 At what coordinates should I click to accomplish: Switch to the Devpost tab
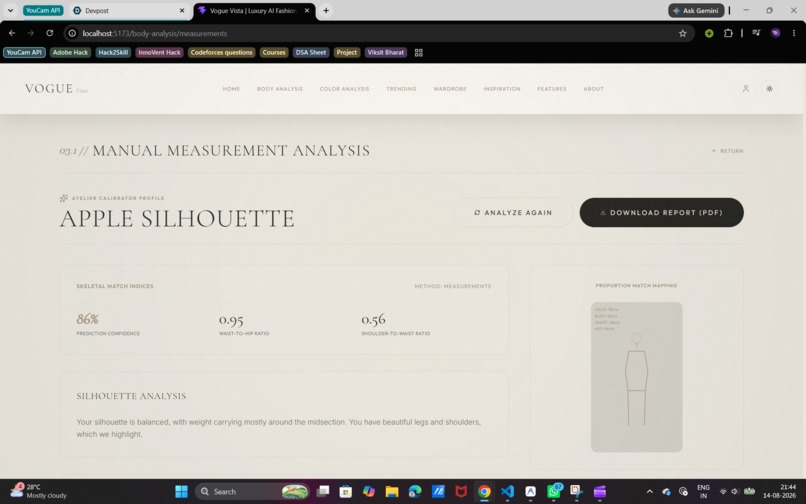[x=129, y=10]
